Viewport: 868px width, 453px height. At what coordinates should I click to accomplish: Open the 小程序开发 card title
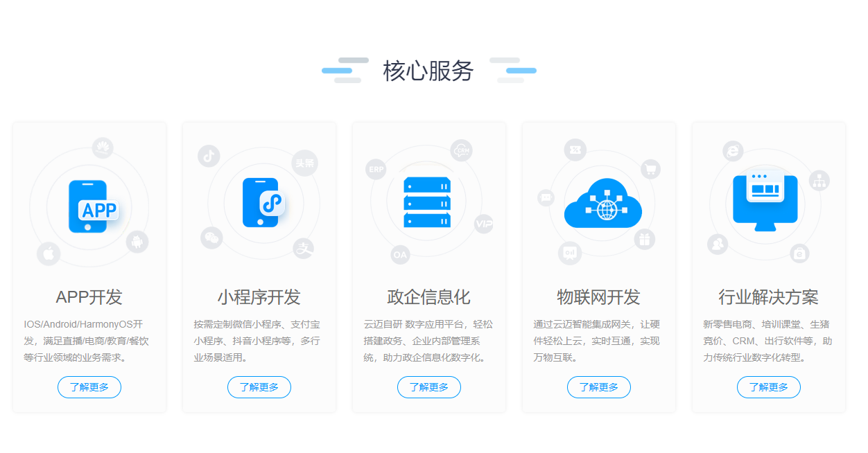[x=259, y=297]
